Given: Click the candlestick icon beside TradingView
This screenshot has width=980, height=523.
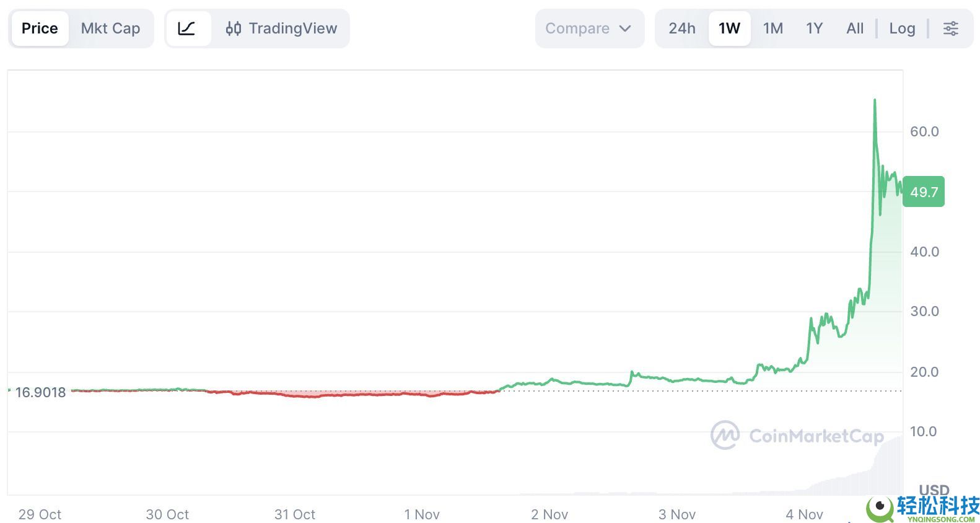Looking at the screenshot, I should coord(234,28).
